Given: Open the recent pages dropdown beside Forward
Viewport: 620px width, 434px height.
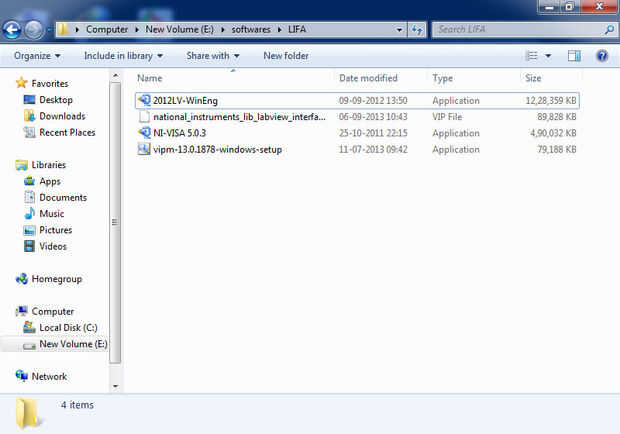Looking at the screenshot, I should point(49,30).
